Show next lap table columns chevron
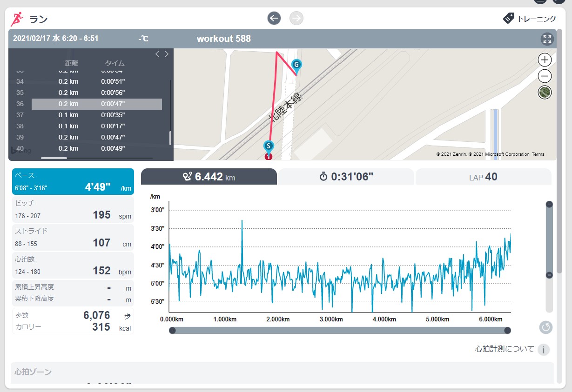Image resolution: width=572 pixels, height=392 pixels. pyautogui.click(x=167, y=54)
